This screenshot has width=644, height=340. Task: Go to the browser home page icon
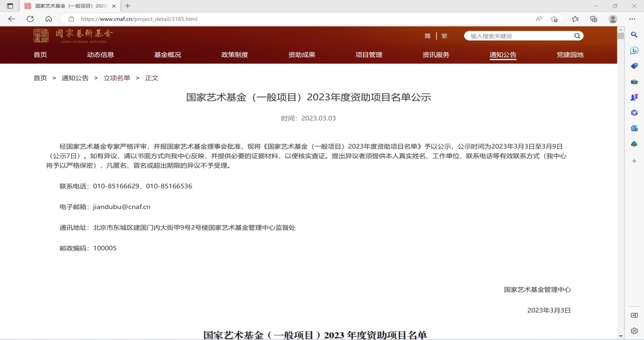(x=48, y=19)
